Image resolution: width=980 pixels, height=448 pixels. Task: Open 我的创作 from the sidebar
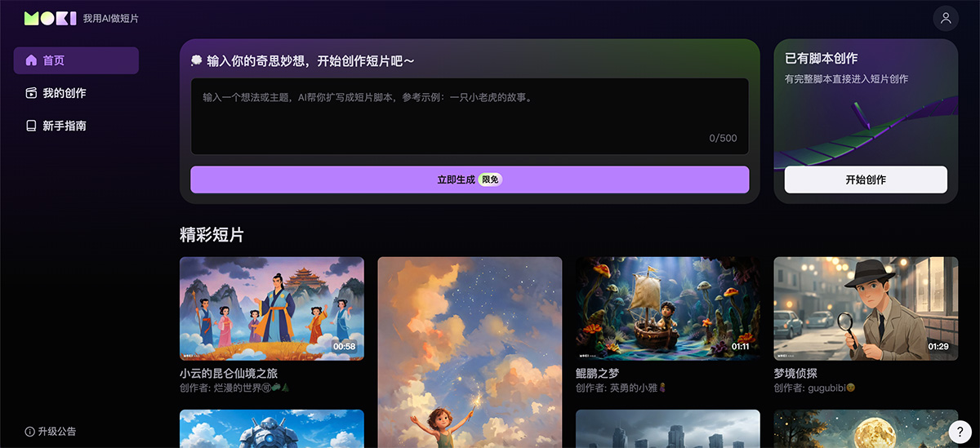pos(64,93)
